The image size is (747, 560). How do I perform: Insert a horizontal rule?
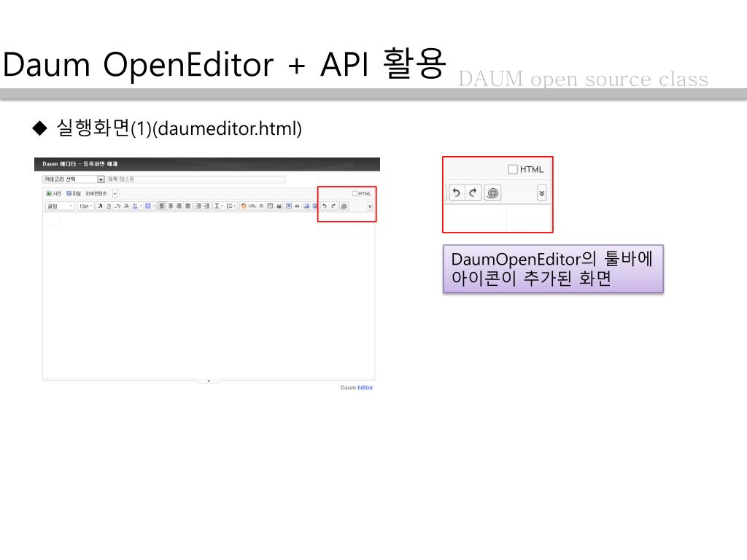click(x=279, y=206)
